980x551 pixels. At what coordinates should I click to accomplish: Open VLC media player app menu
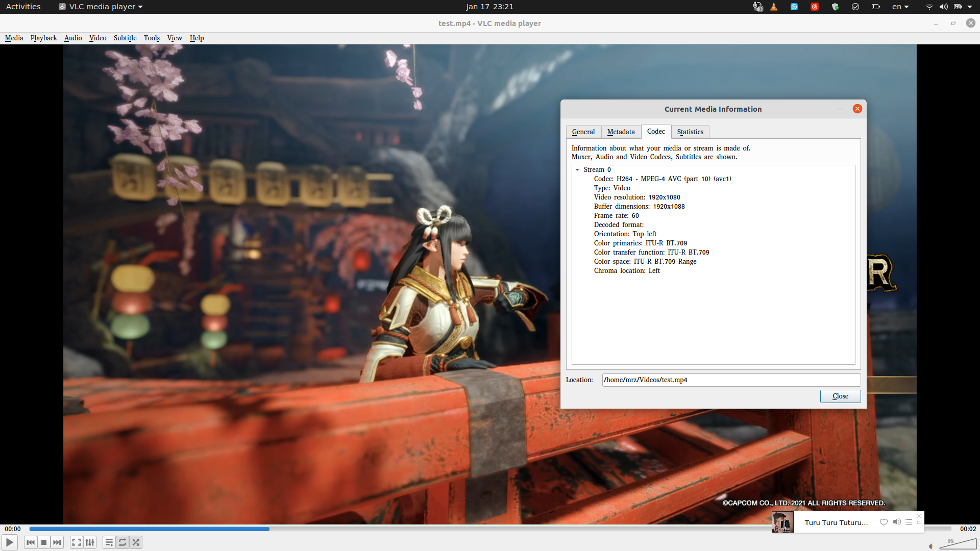click(x=101, y=7)
